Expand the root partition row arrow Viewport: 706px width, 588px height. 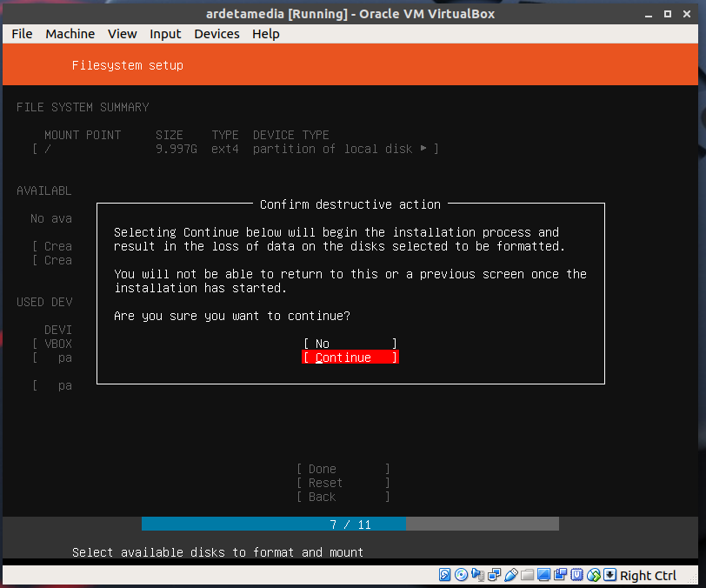(x=423, y=149)
